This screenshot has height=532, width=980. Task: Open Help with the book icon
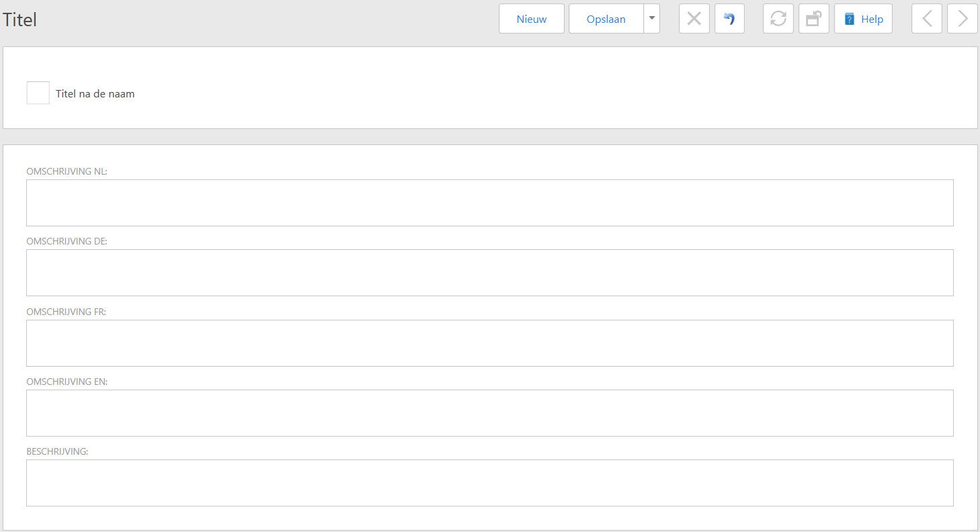[863, 19]
